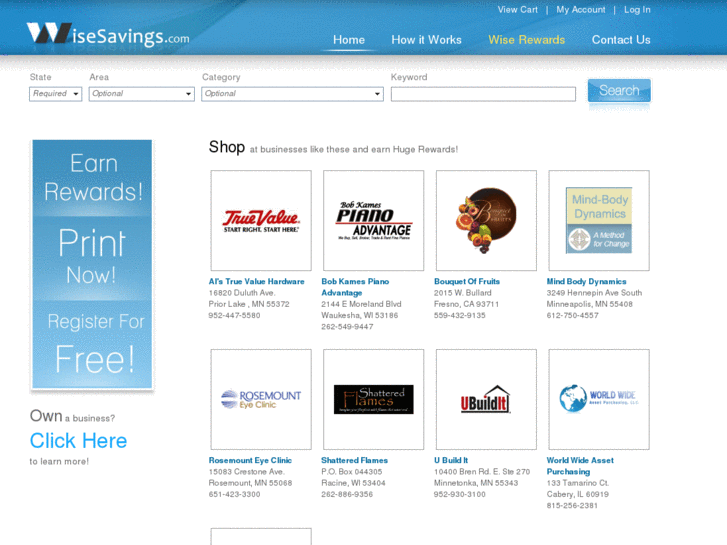The image size is (727, 545).
Task: Open Mind Body Dynamics name link
Action: tap(587, 282)
